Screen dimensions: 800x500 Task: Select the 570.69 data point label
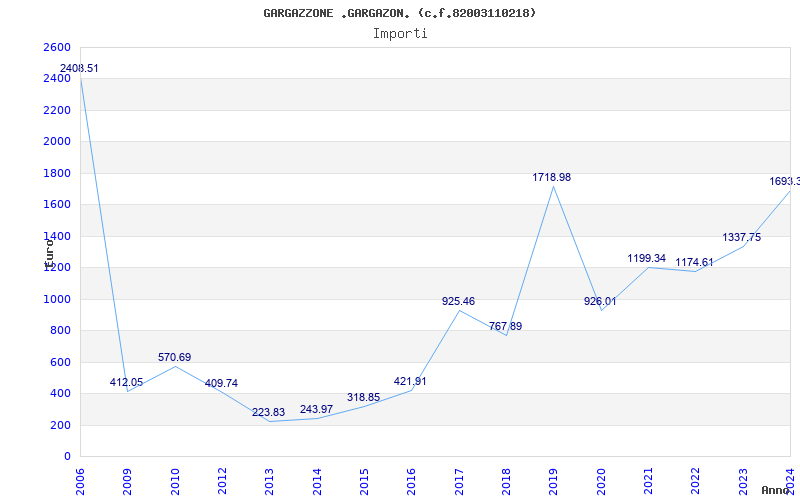[175, 357]
